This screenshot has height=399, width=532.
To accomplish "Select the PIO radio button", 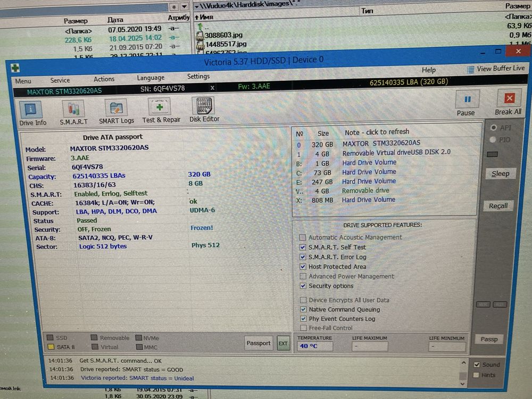I will click(x=493, y=139).
